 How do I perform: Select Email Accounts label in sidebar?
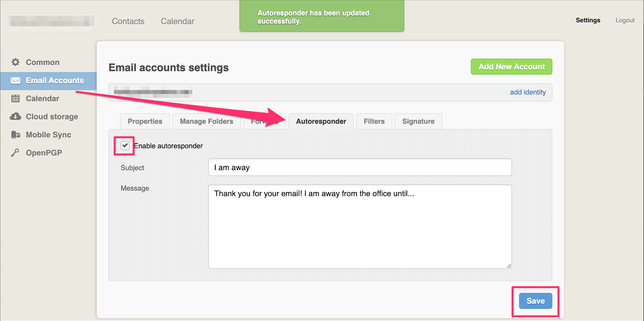[x=55, y=81]
